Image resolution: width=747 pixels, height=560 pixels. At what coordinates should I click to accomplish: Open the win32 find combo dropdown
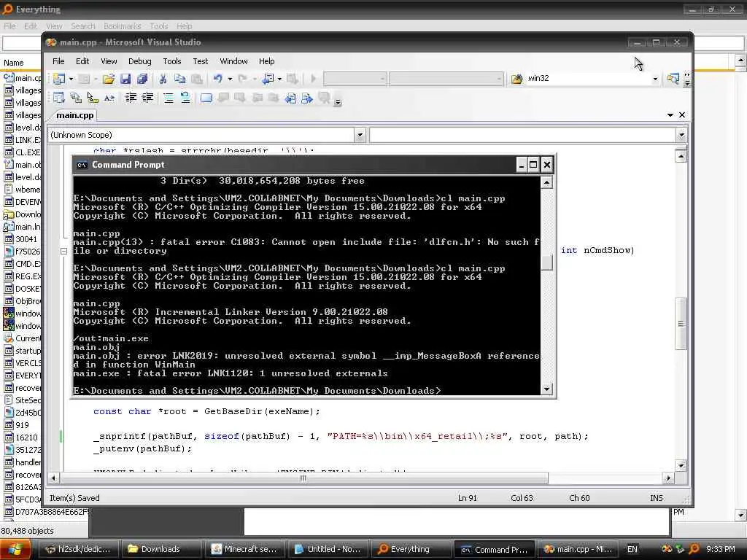coord(656,79)
